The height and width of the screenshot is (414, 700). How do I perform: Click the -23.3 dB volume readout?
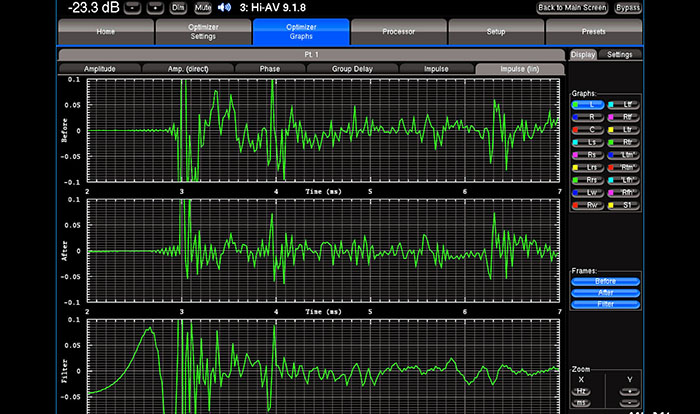pyautogui.click(x=94, y=8)
